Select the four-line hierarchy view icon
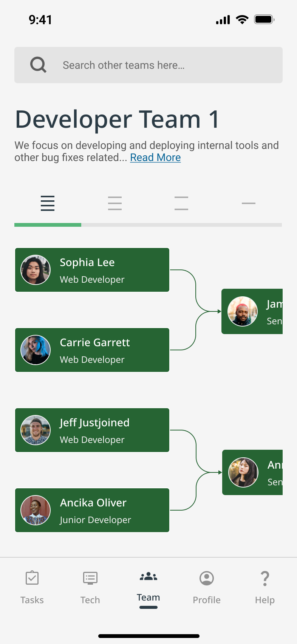This screenshot has width=297, height=644. pyautogui.click(x=48, y=203)
